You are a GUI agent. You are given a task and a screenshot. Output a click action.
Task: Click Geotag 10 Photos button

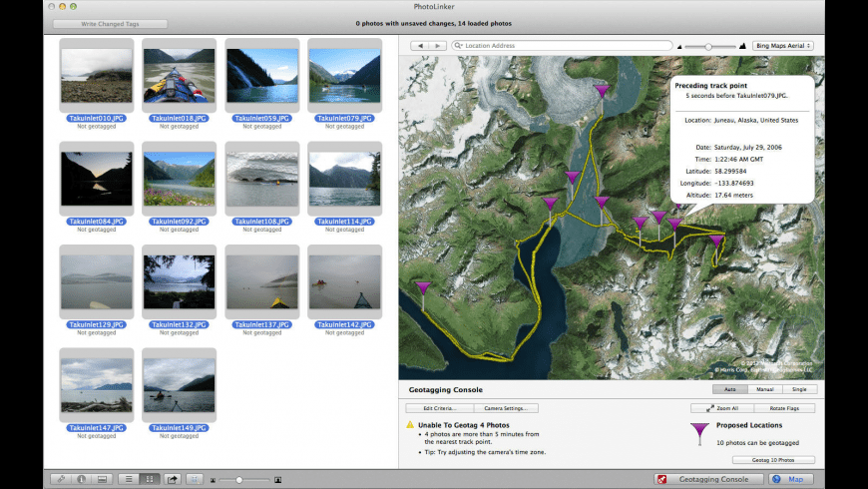point(773,460)
